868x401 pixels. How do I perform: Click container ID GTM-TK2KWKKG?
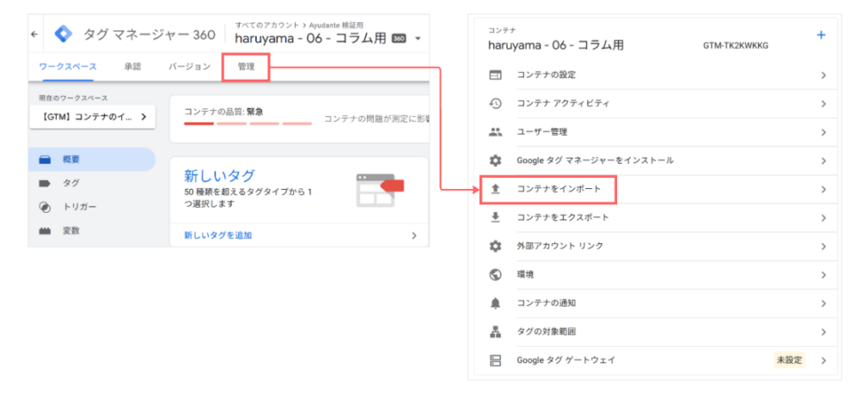coord(736,46)
